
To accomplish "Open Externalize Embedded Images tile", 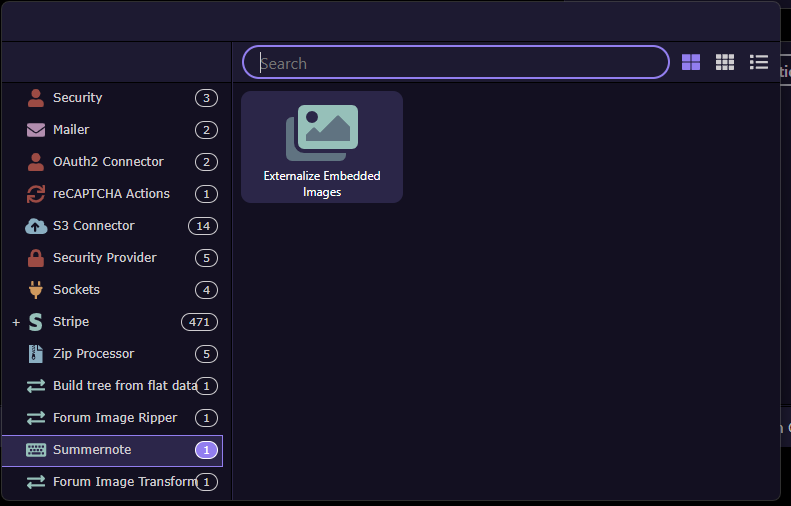I will 322,147.
